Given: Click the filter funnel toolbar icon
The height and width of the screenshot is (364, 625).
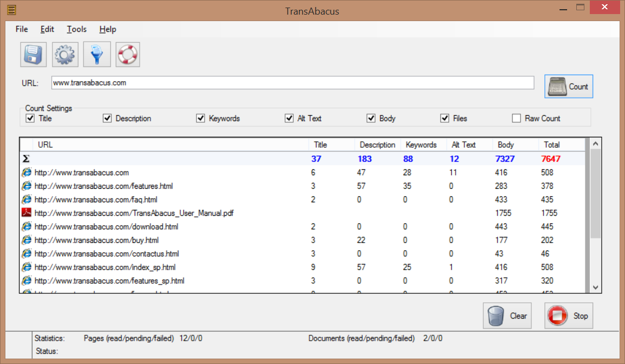Looking at the screenshot, I should [x=97, y=55].
